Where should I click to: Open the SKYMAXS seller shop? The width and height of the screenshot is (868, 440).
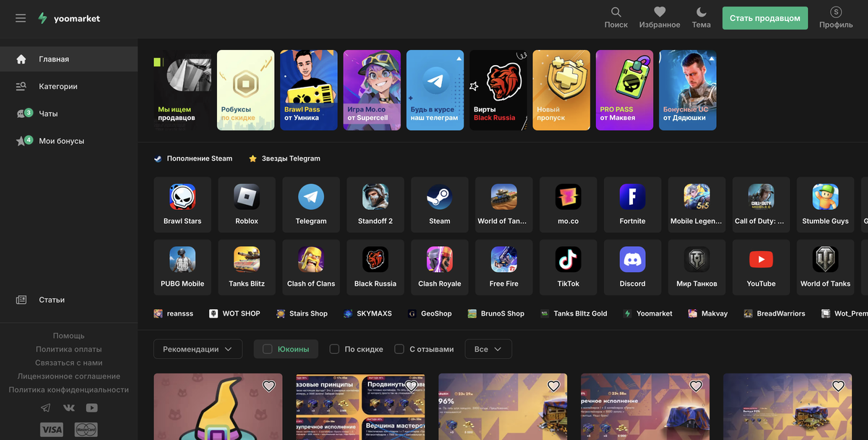[x=367, y=313]
